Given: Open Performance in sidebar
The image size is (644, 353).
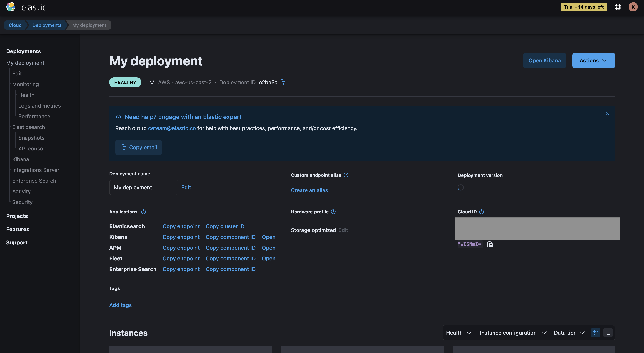Looking at the screenshot, I should [x=34, y=117].
